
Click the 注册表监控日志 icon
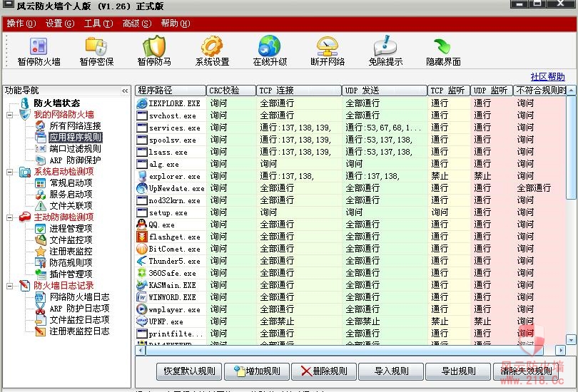(41, 331)
